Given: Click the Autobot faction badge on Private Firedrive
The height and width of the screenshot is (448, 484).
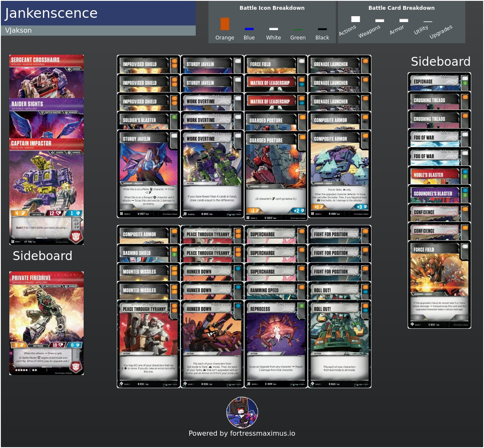Looking at the screenshot, I should 76,366.
